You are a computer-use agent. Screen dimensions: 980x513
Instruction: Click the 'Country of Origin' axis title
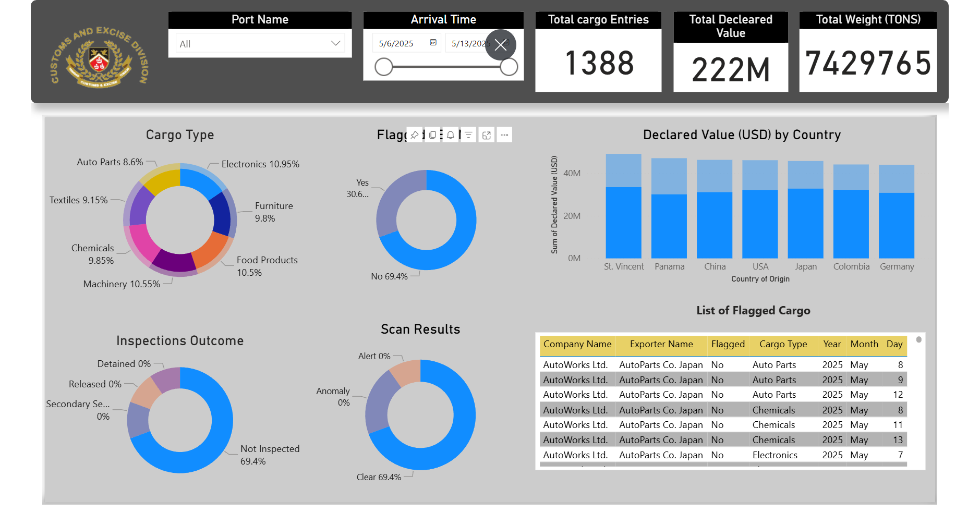pyautogui.click(x=760, y=279)
